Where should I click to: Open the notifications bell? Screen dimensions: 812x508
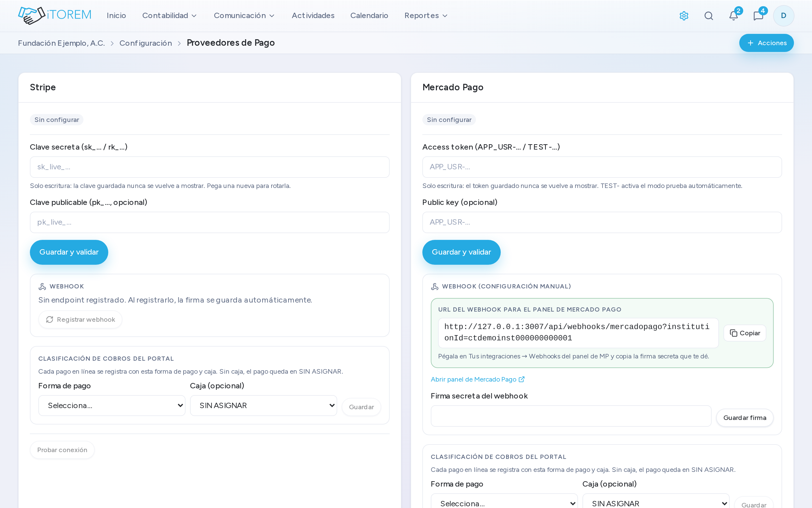pos(734,16)
